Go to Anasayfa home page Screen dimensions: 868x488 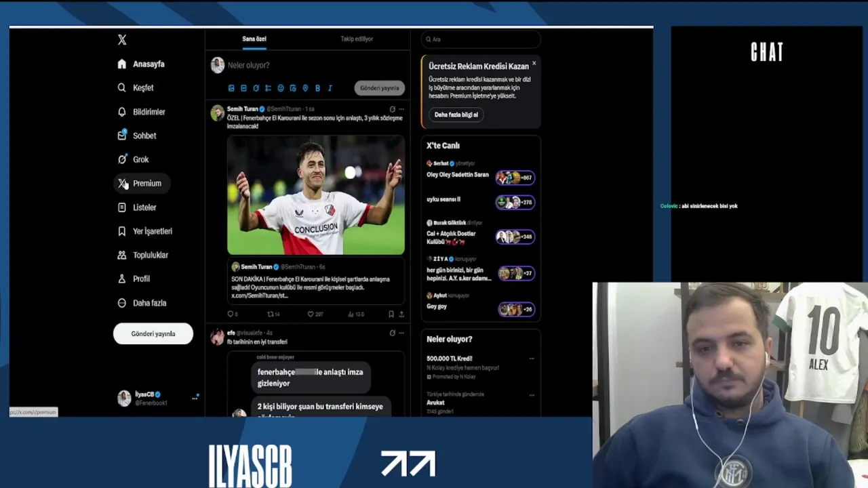pos(141,64)
